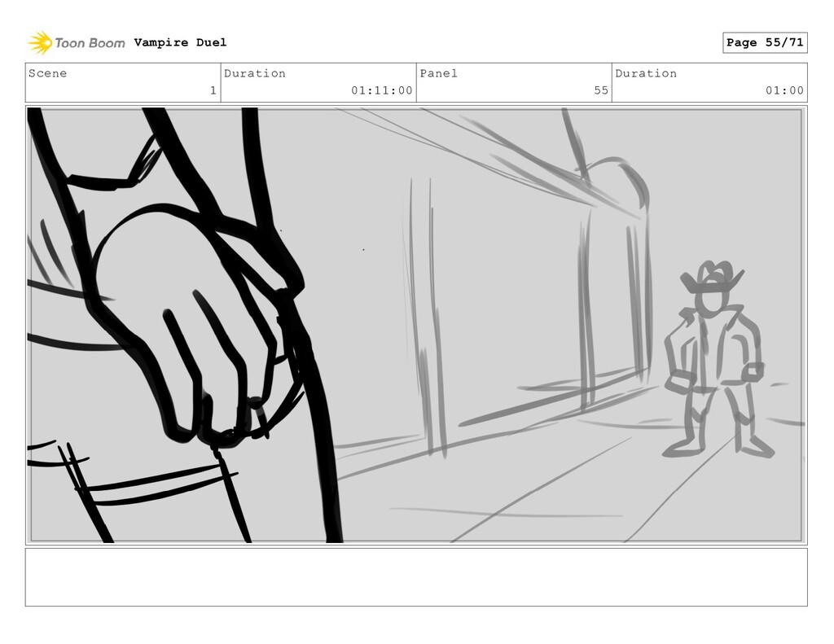834x644 pixels.
Task: Click the 'Toon Boom' wordmark text
Action: [90, 43]
